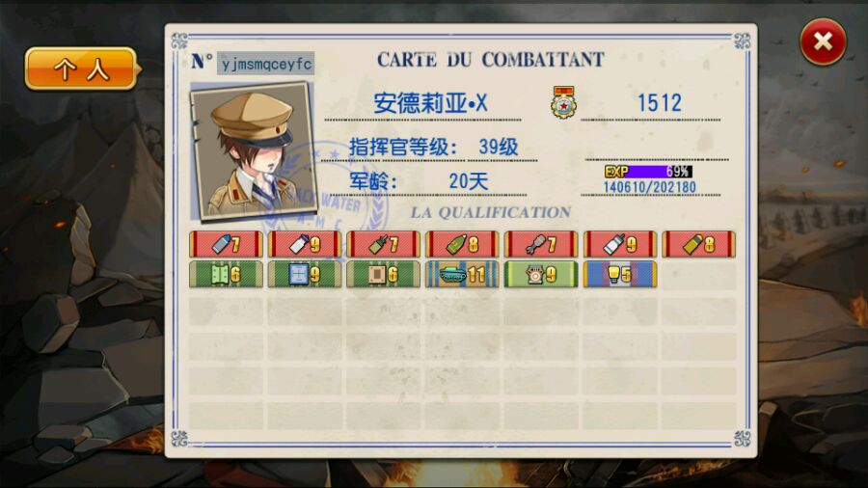Viewport: 868px width, 488px height.
Task: Click the commander portrait thumbnail
Action: pos(254,150)
